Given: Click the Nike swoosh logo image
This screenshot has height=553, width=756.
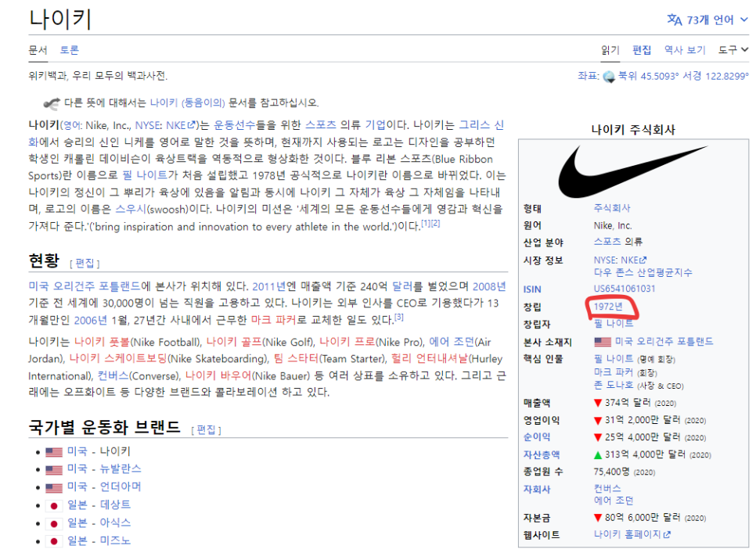Looking at the screenshot, I should tap(632, 171).
